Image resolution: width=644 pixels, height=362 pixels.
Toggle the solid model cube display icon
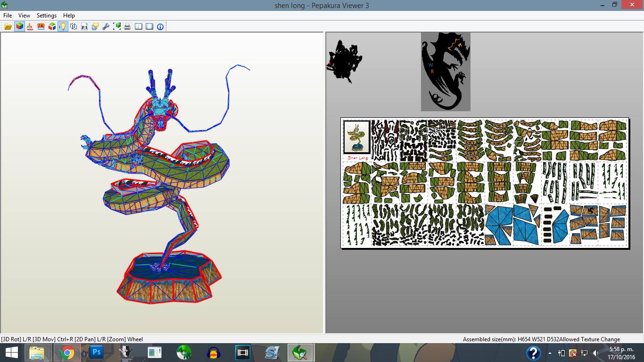point(19,26)
